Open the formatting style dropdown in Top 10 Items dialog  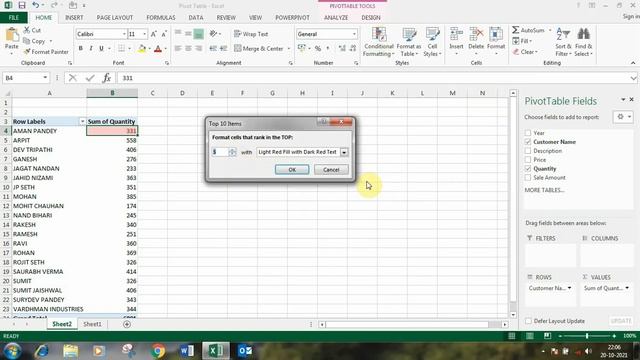[x=344, y=152]
